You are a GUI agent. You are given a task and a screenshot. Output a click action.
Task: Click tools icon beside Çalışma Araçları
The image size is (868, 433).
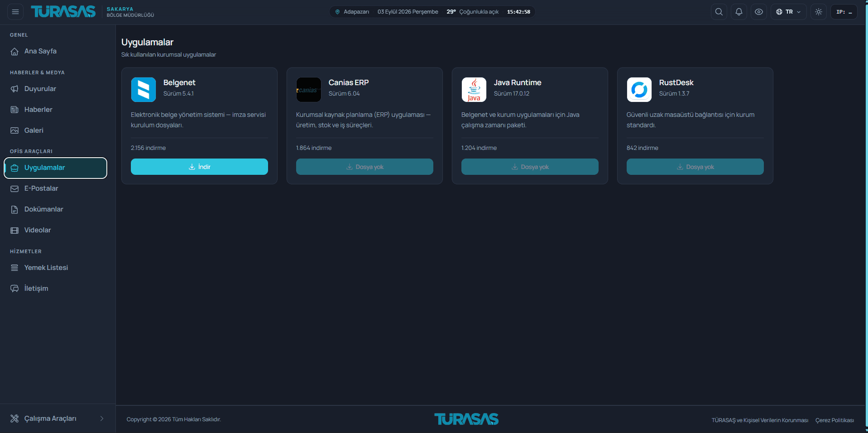(14, 419)
